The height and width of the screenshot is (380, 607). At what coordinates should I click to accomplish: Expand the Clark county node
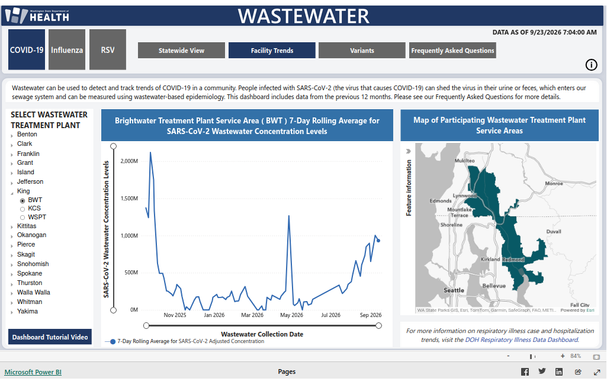(x=12, y=145)
